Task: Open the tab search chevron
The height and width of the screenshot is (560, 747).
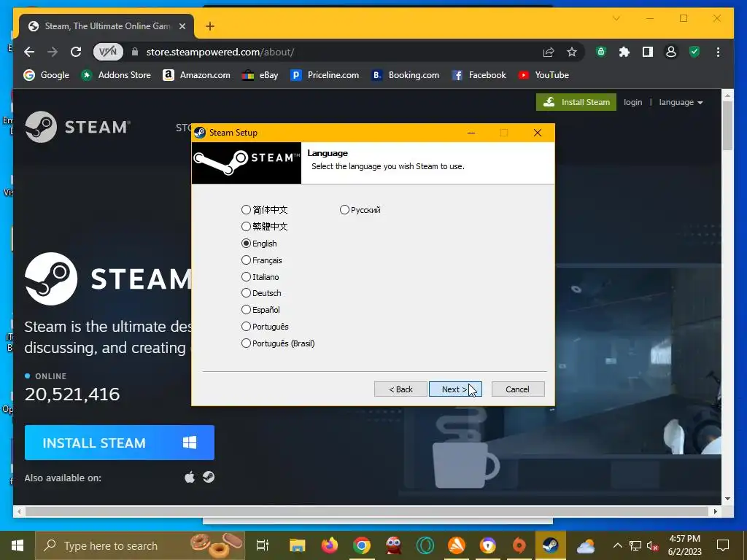Action: [x=616, y=18]
